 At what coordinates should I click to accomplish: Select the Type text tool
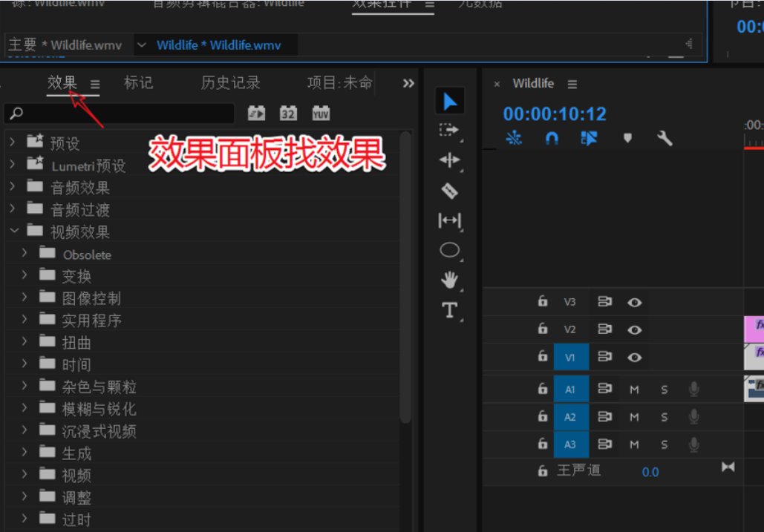click(x=449, y=310)
